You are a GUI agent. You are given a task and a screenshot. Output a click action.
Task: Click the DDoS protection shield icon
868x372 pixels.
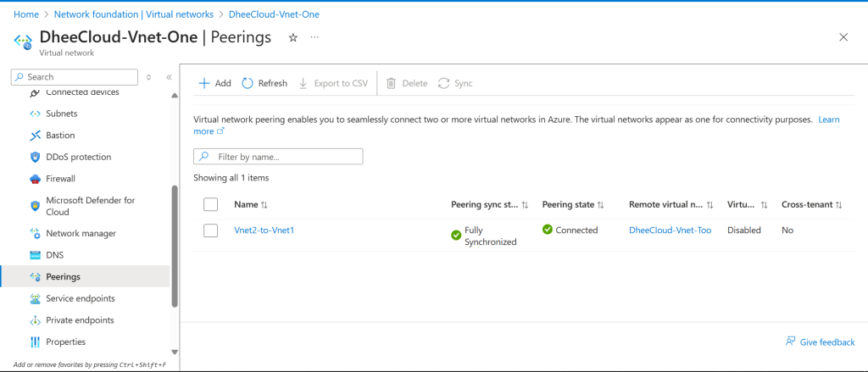coord(35,157)
